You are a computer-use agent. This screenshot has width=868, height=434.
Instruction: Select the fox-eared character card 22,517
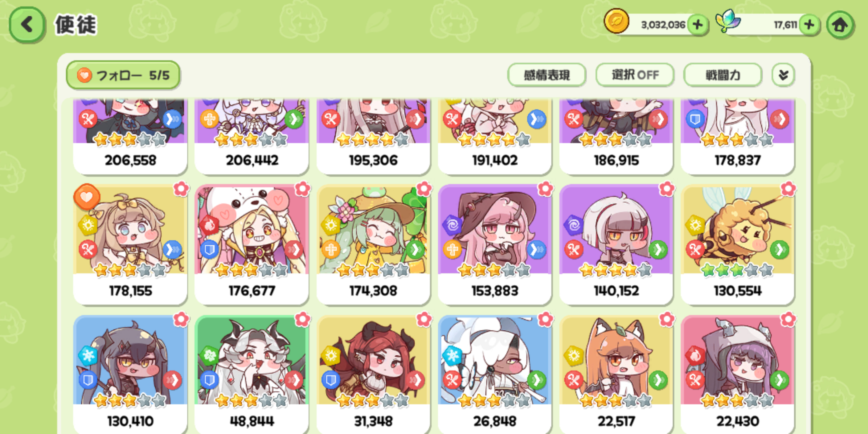coord(616,375)
